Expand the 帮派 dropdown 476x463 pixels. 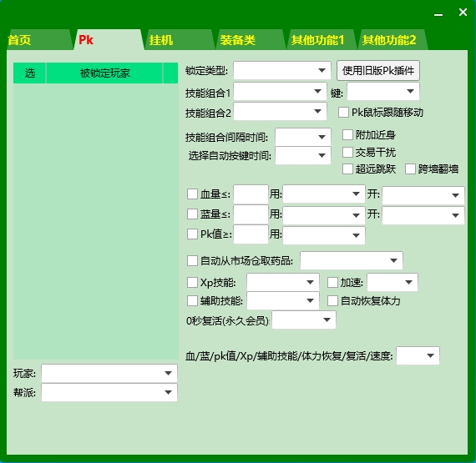point(109,392)
